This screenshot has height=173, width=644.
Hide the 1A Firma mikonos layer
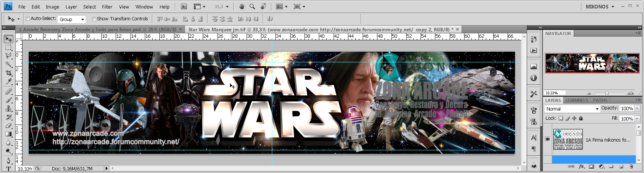pyautogui.click(x=547, y=139)
